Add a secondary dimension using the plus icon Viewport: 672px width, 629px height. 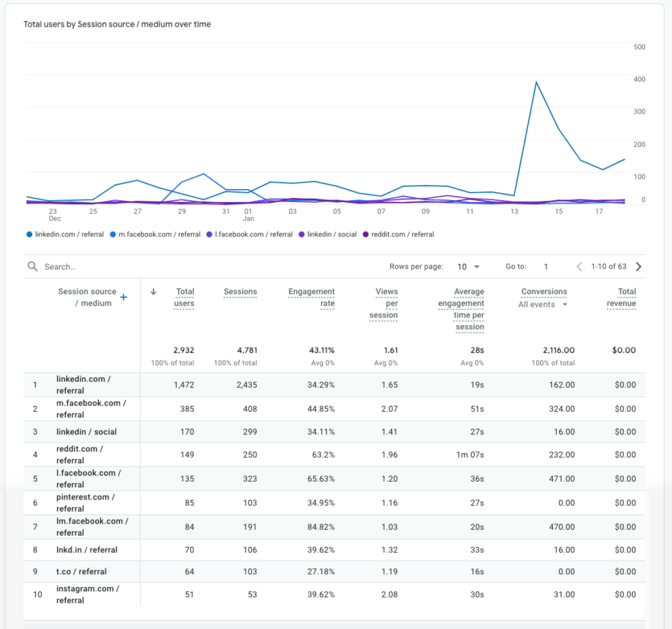123,297
